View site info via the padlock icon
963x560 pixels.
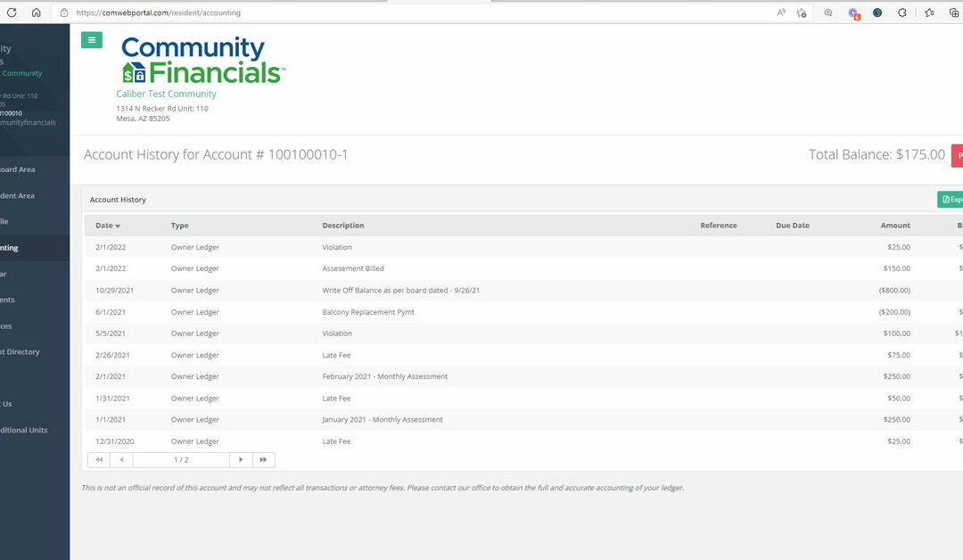63,12
